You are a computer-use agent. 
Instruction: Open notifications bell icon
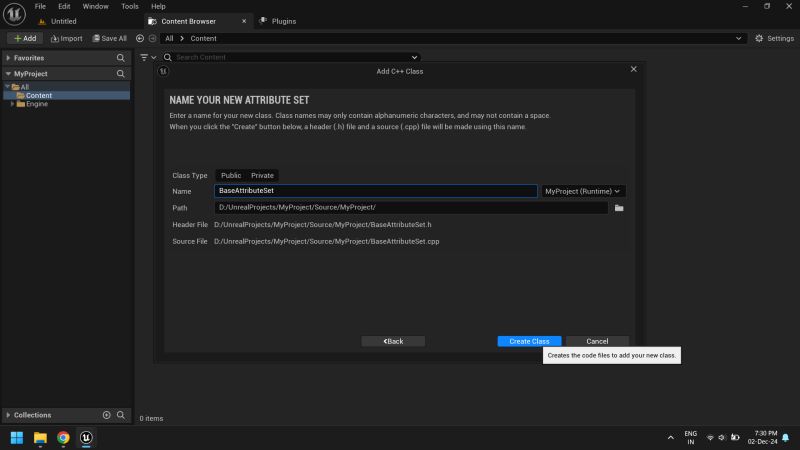pos(786,438)
